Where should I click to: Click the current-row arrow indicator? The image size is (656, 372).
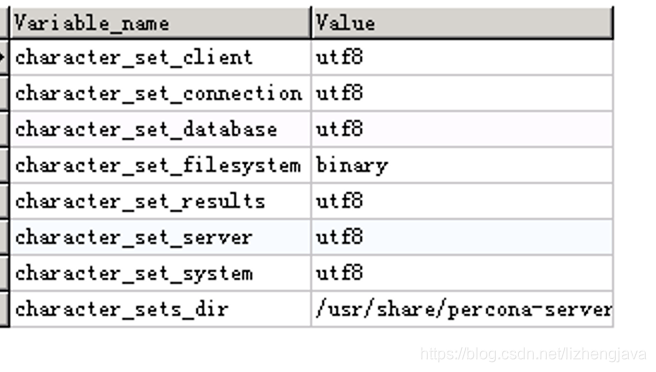click(4, 57)
